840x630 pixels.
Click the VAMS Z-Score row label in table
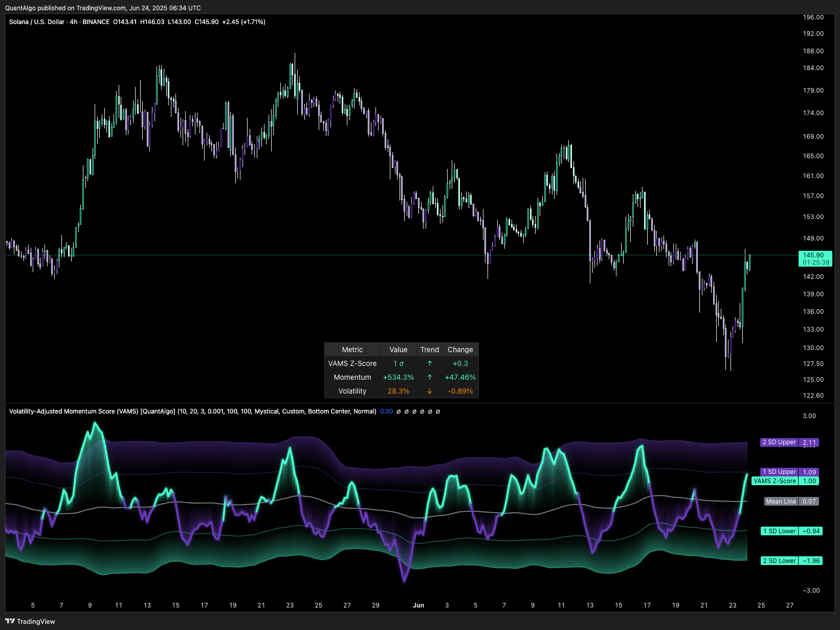pos(352,363)
